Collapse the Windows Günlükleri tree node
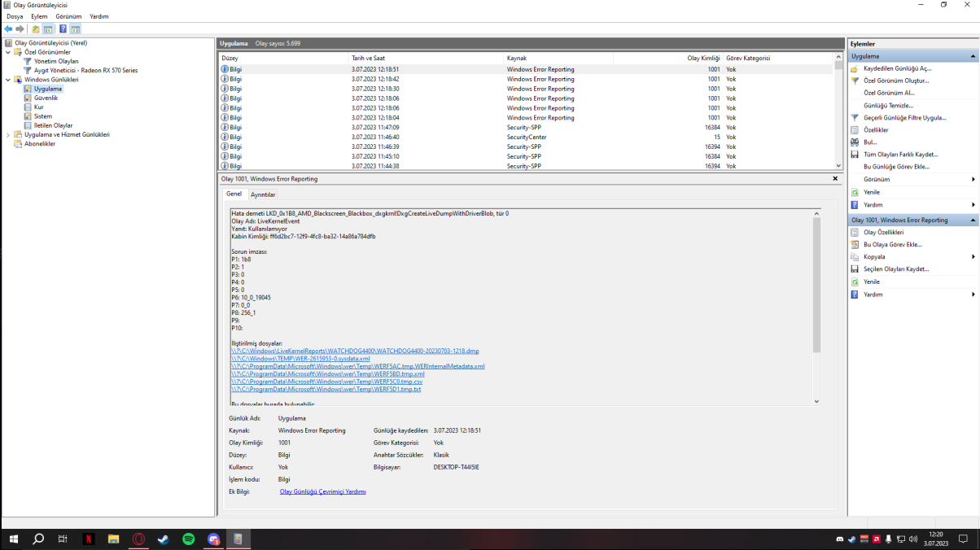Image resolution: width=980 pixels, height=550 pixels. tap(8, 80)
